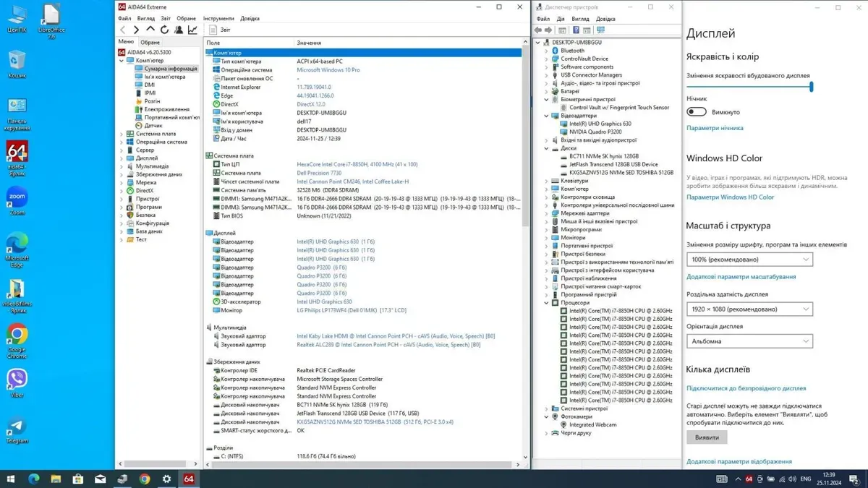Click the AIDA64 user profile toolbar icon
Screen dimensions: 868x488
[179, 30]
